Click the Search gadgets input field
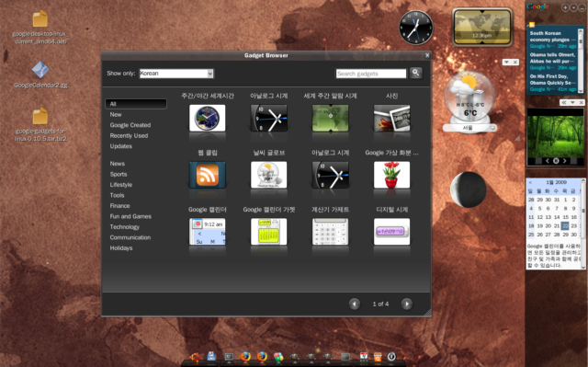 371,74
